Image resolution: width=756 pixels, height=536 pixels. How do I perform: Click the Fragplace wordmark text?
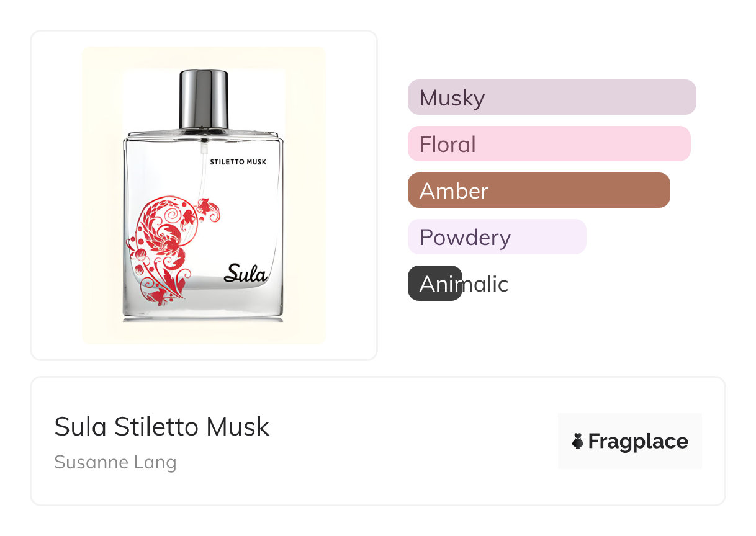(638, 441)
